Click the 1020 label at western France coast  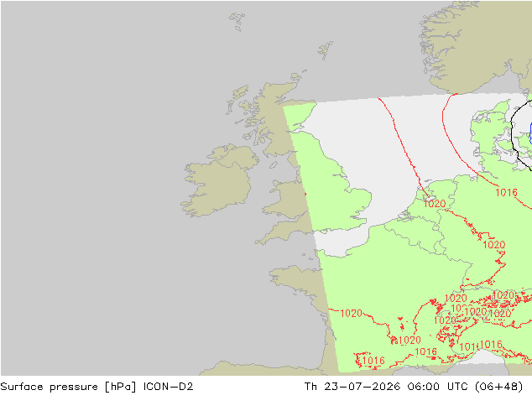tap(351, 314)
